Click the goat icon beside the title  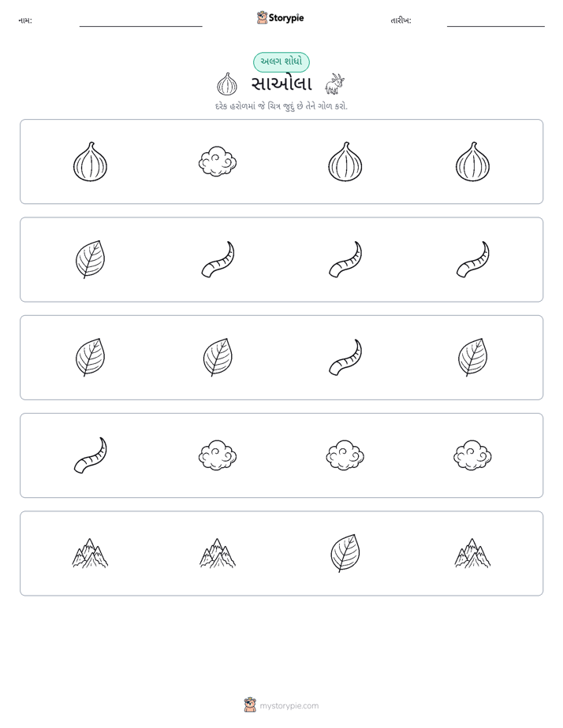click(x=335, y=84)
